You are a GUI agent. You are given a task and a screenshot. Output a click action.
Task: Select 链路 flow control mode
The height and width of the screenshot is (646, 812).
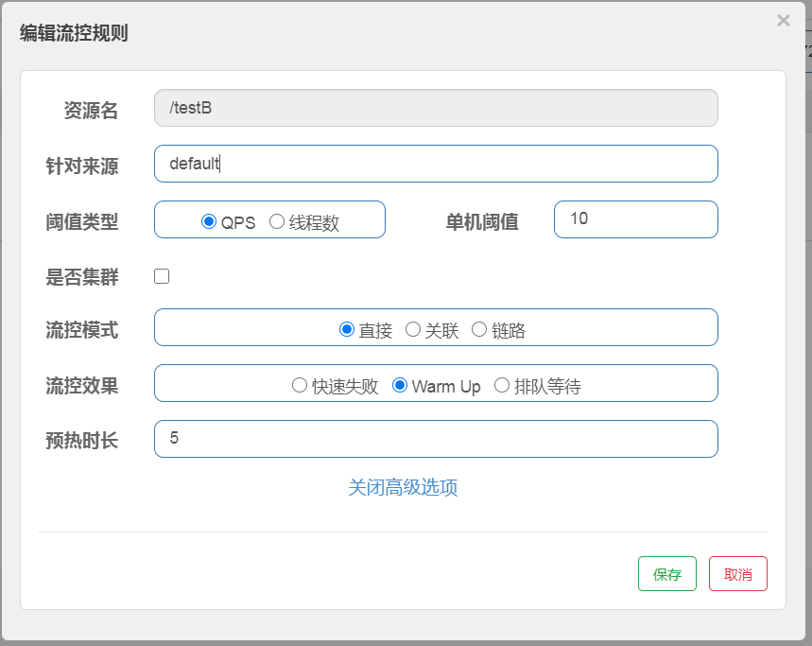point(479,329)
